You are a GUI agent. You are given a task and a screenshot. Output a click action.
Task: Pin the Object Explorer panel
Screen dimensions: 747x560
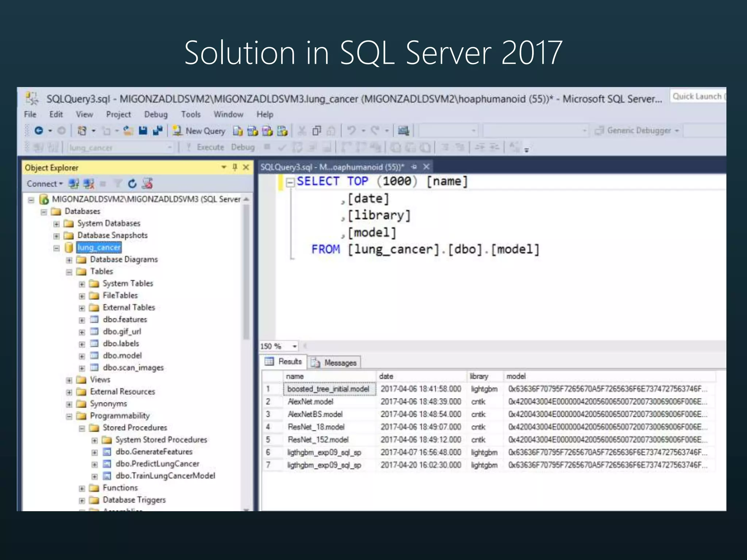235,167
